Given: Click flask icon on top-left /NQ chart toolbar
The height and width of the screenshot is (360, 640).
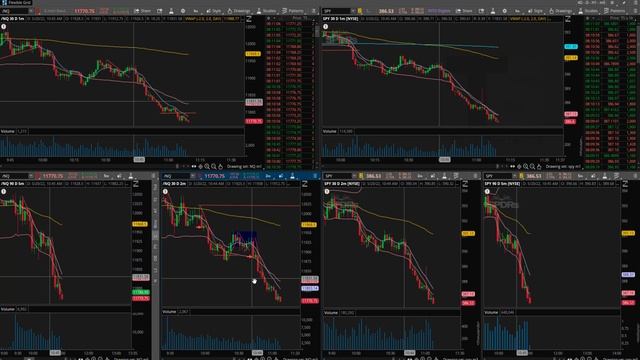Looking at the screenshot, I should point(171,11).
